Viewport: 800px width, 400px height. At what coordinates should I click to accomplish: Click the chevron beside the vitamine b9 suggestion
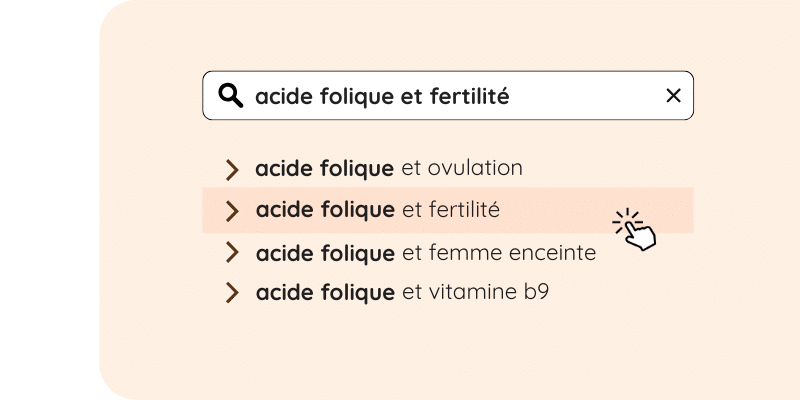point(232,293)
